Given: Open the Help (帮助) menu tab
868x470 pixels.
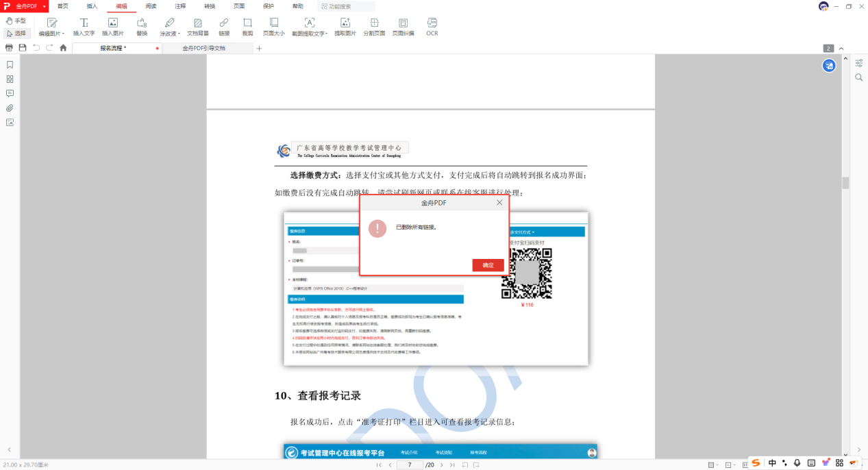Looking at the screenshot, I should click(x=298, y=6).
